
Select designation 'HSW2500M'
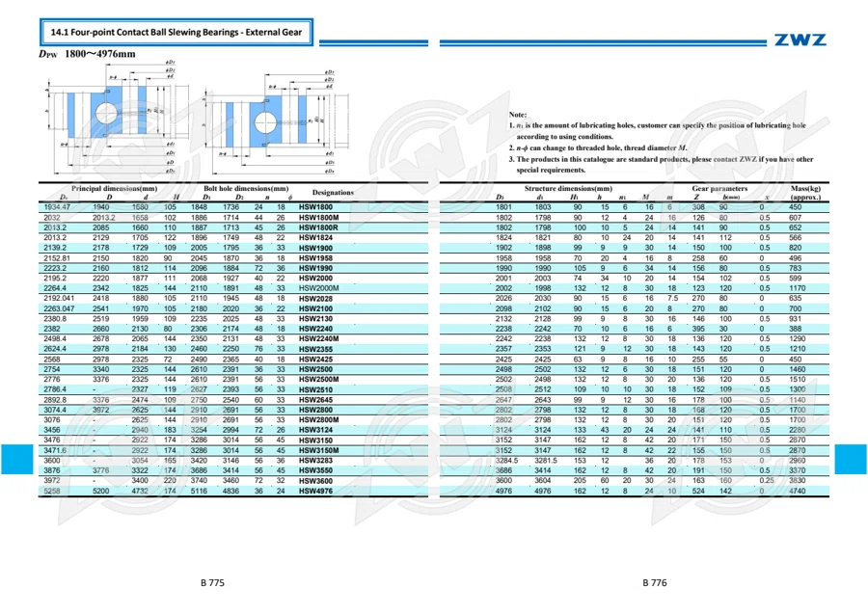coord(319,380)
